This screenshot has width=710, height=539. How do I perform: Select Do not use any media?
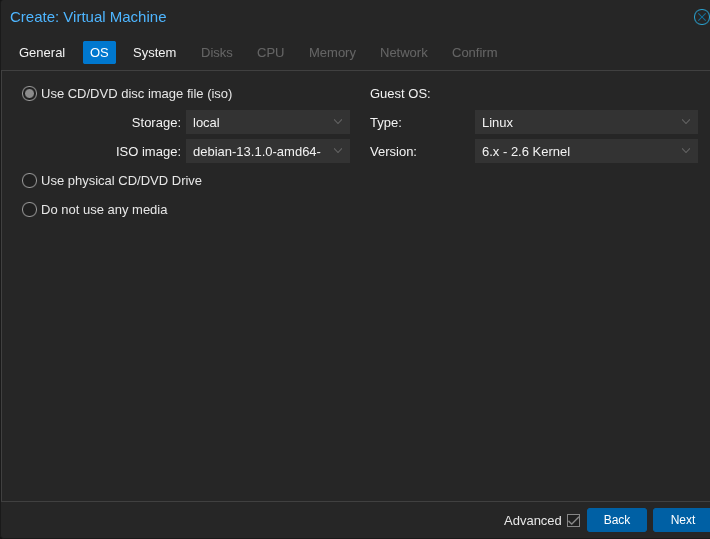click(30, 209)
